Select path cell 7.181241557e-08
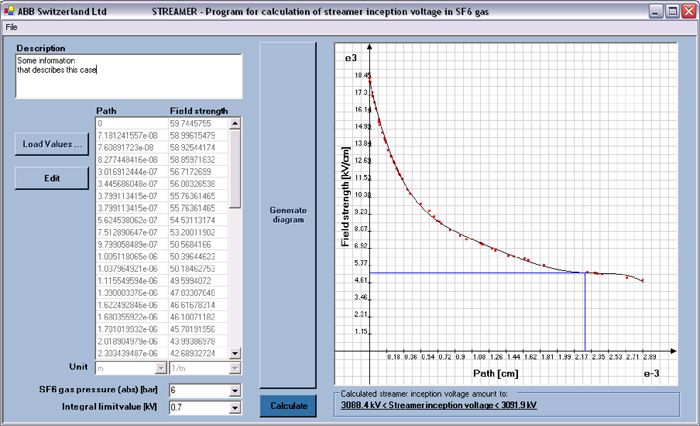 click(x=132, y=136)
